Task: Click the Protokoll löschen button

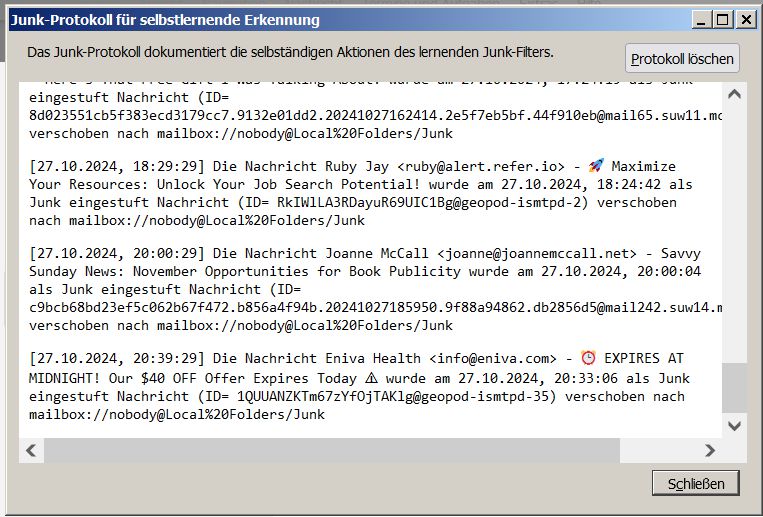Action: tap(683, 59)
